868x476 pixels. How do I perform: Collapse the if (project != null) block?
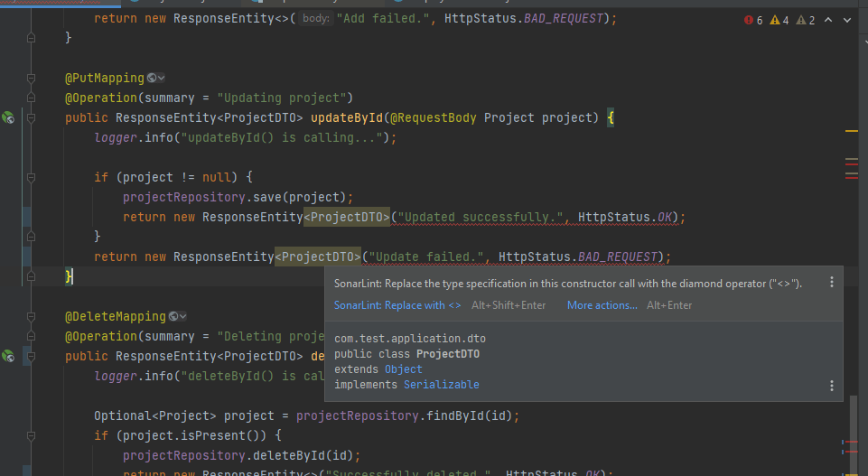[x=31, y=178]
